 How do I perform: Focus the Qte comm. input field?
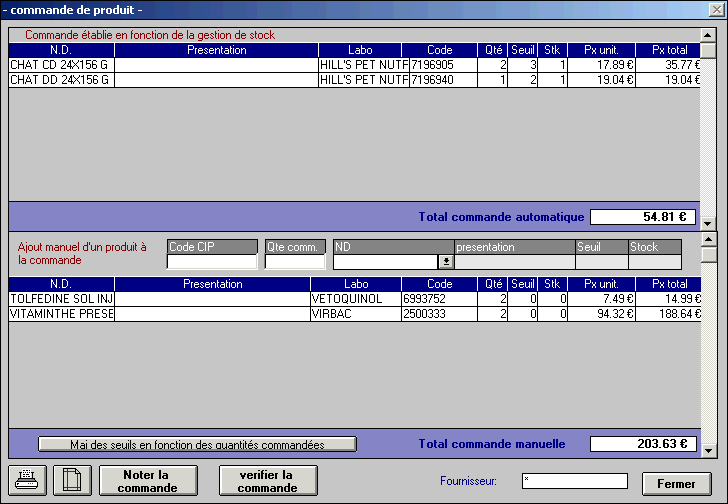click(x=295, y=262)
